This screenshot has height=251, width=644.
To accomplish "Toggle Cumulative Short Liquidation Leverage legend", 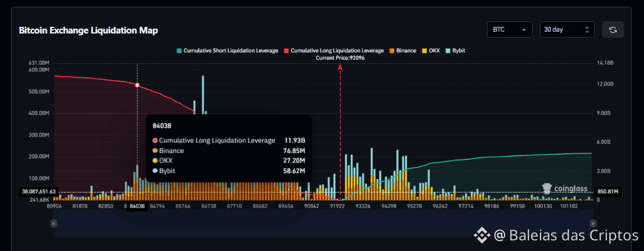I will (227, 50).
